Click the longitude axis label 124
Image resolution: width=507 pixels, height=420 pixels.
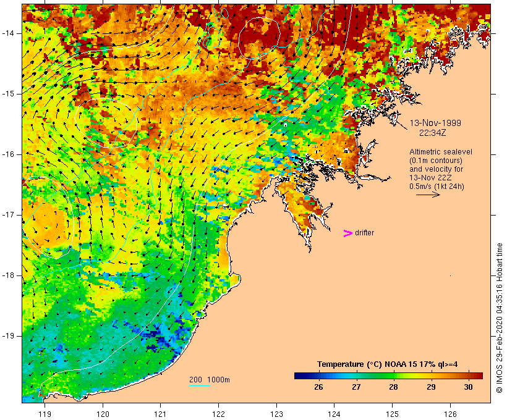point(334,414)
